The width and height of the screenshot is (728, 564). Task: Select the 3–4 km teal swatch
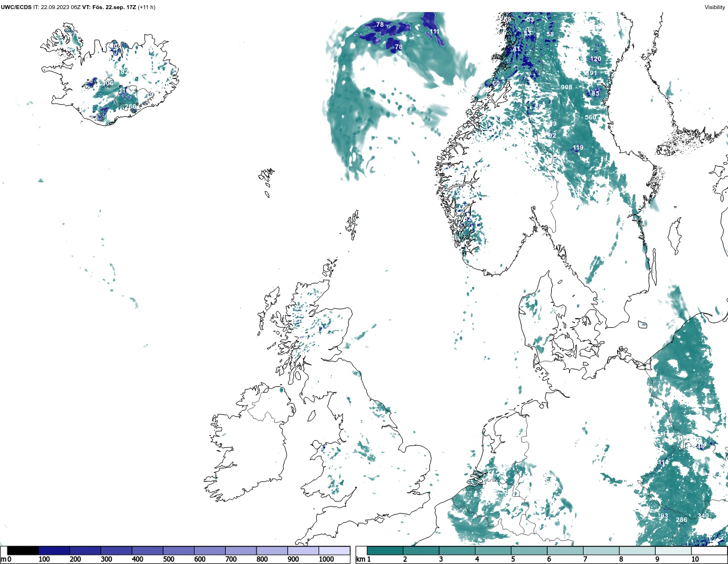(x=457, y=550)
